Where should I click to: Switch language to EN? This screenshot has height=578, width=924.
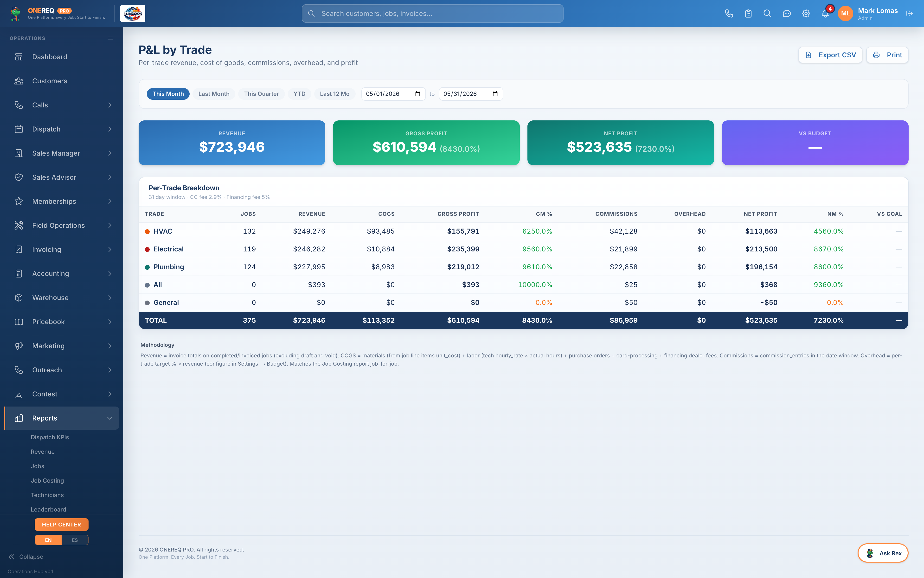(48, 540)
